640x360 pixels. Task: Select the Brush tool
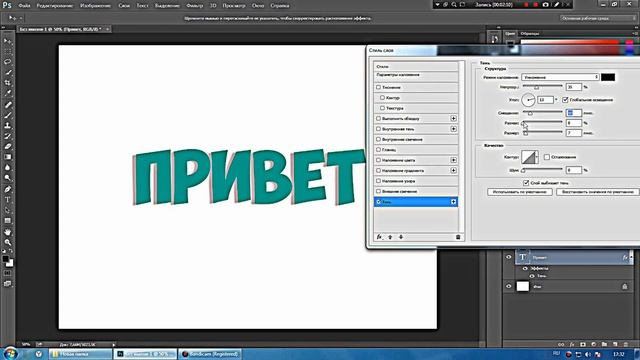[7, 115]
